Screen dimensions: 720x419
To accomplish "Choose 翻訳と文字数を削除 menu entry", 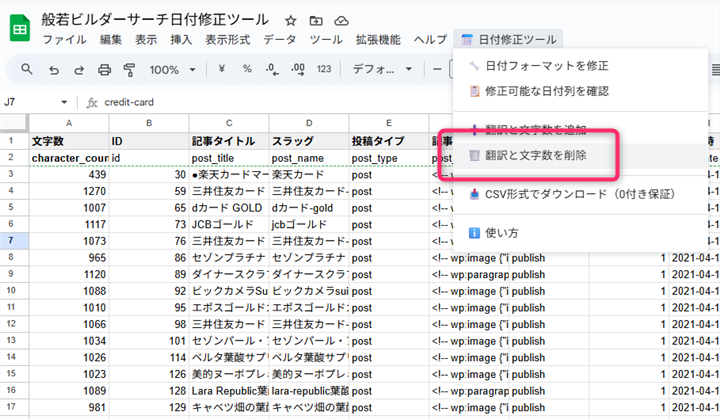I will pos(580,155).
